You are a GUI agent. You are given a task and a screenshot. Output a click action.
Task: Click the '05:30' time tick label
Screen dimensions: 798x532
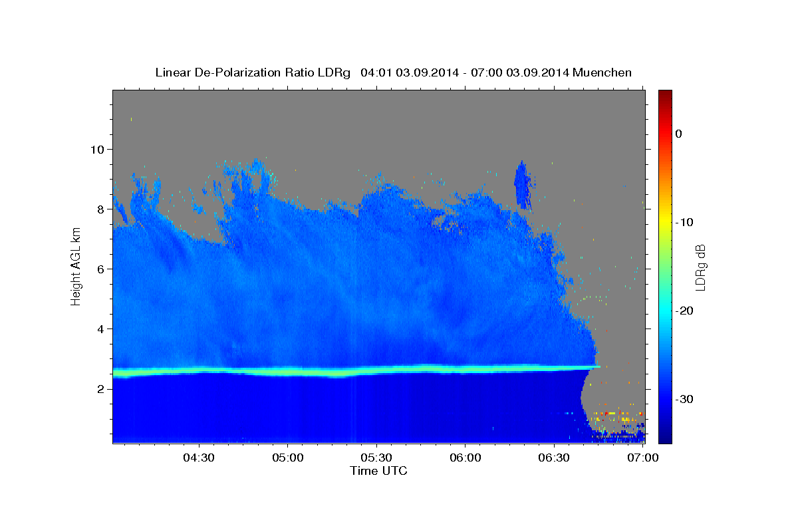tap(376, 458)
